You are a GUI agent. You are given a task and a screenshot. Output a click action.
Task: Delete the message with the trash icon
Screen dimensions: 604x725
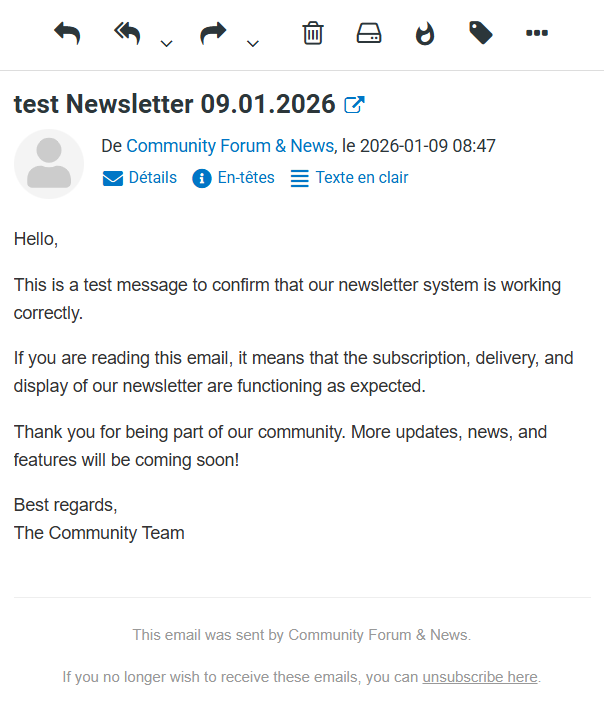[313, 34]
